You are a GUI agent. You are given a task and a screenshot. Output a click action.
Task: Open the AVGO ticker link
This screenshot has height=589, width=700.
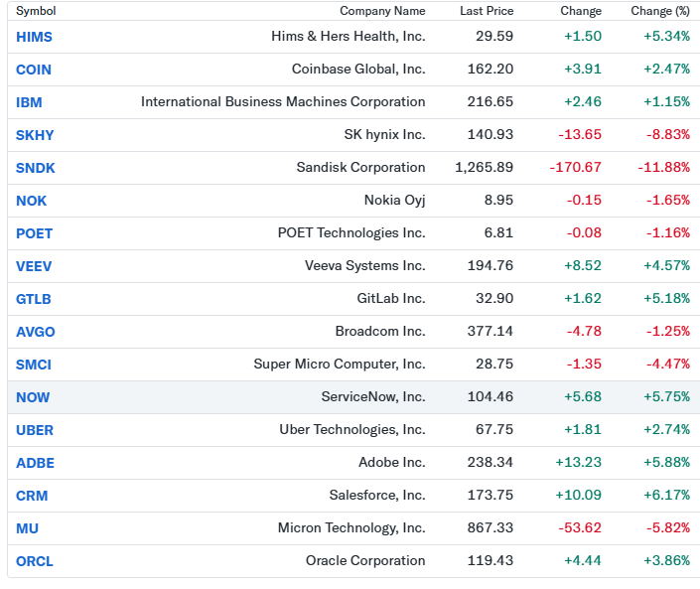(x=36, y=332)
